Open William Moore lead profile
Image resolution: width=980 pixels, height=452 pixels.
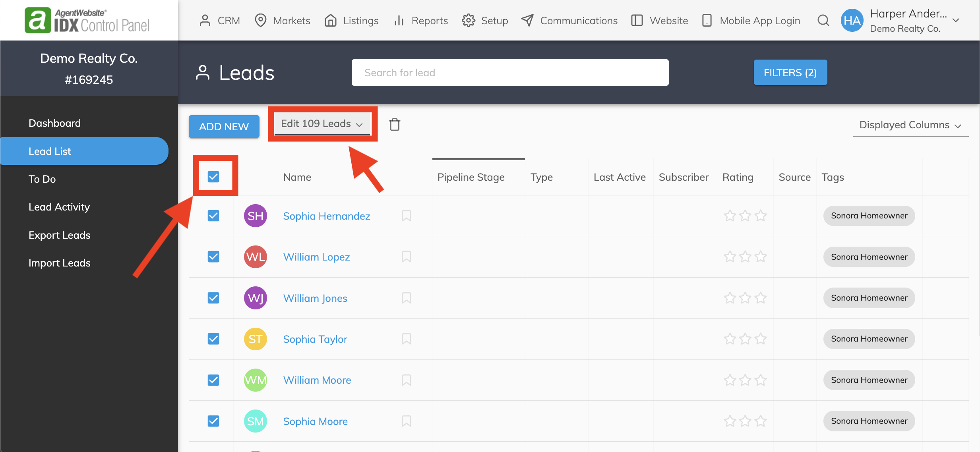(x=317, y=380)
